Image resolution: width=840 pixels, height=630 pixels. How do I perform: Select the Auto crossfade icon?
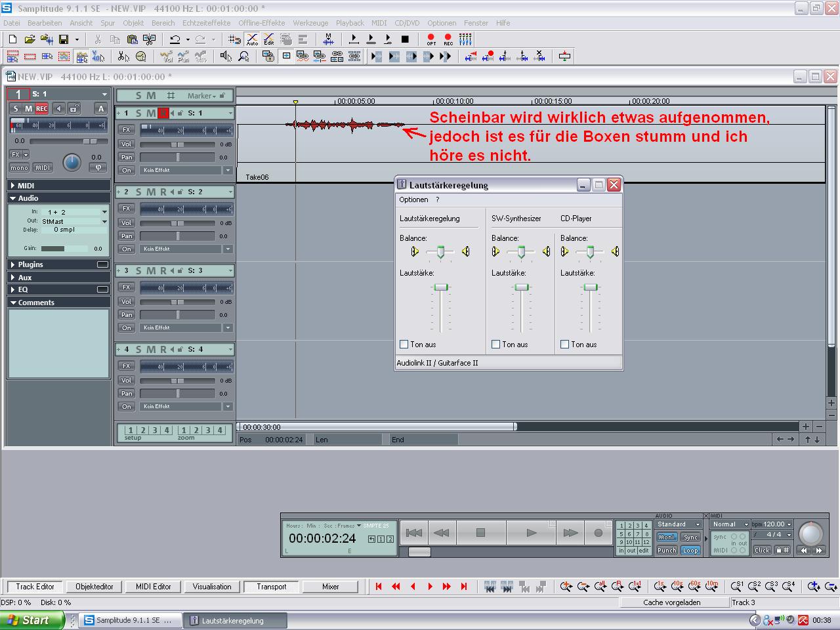pos(252,39)
